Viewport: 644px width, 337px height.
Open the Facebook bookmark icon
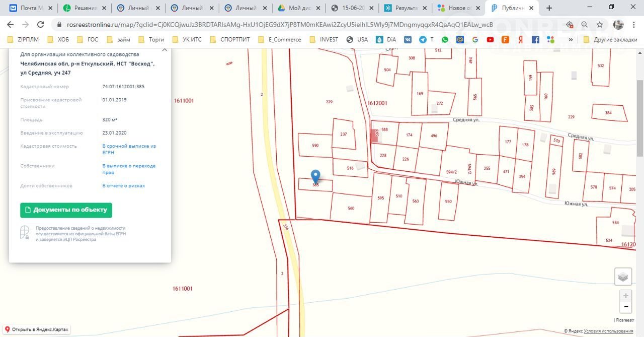tap(535, 40)
